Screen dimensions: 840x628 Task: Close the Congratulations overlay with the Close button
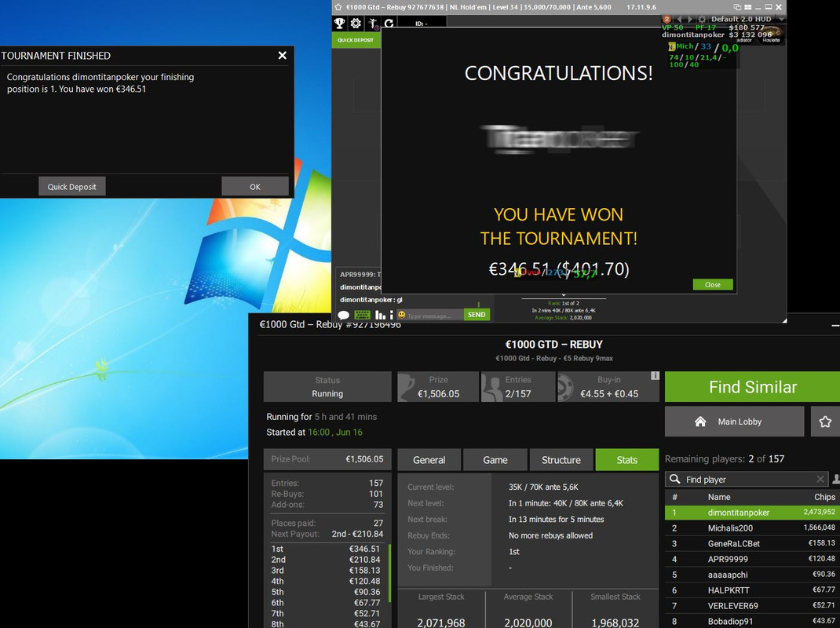pos(713,284)
